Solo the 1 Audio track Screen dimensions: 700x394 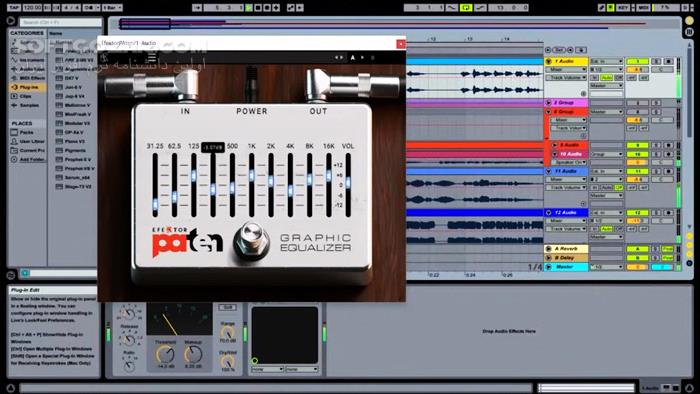point(656,61)
